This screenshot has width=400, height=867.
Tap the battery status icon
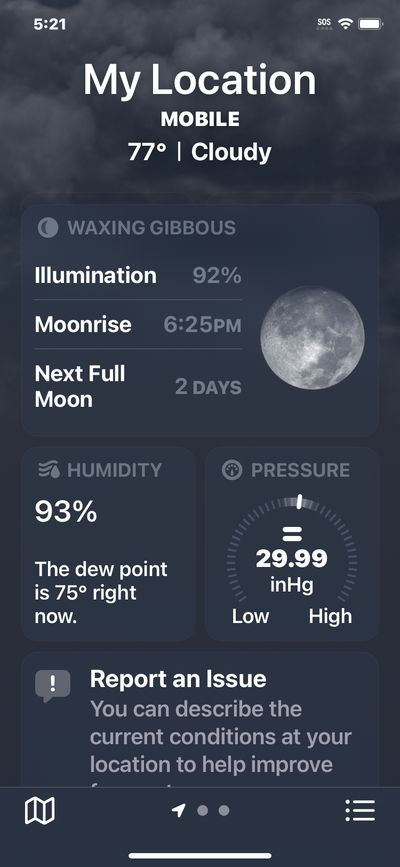[x=370, y=24]
